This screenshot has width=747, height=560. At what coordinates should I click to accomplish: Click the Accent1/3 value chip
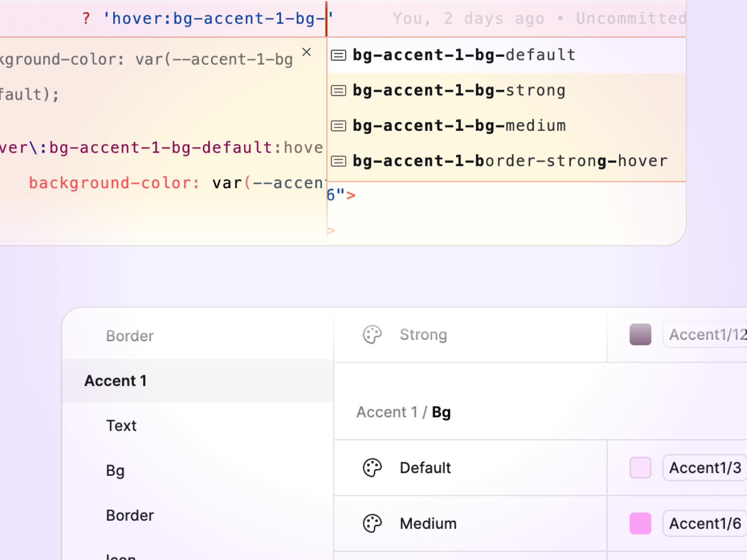[x=705, y=468]
